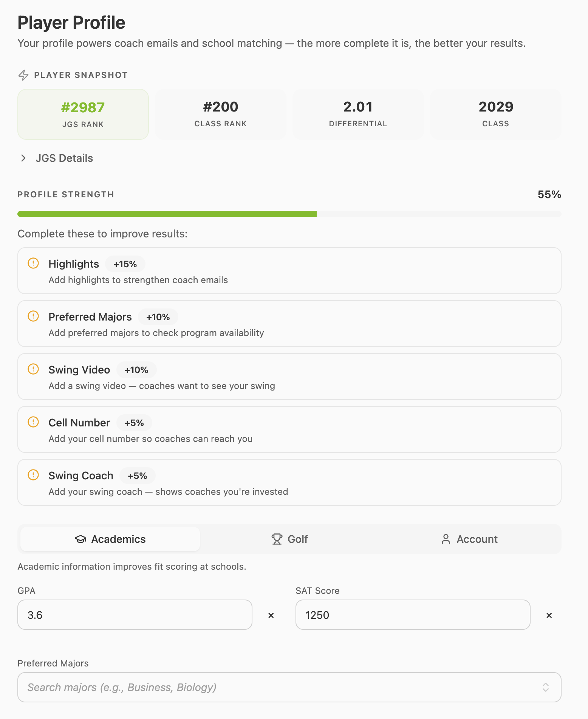Click the Profile Strength progress bar

[289, 214]
